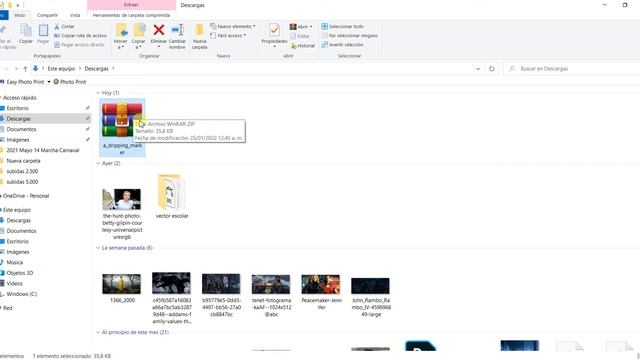
Task: Click the Historial ribbon command
Action: 302,46
